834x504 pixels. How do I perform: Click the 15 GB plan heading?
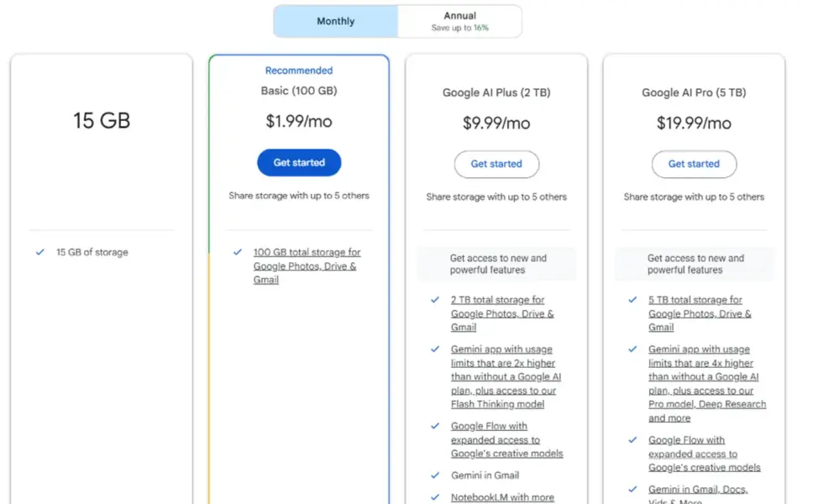click(102, 121)
